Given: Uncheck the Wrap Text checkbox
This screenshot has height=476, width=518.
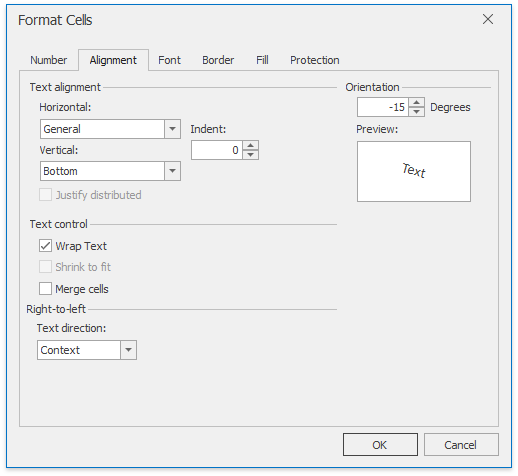Looking at the screenshot, I should point(45,246).
